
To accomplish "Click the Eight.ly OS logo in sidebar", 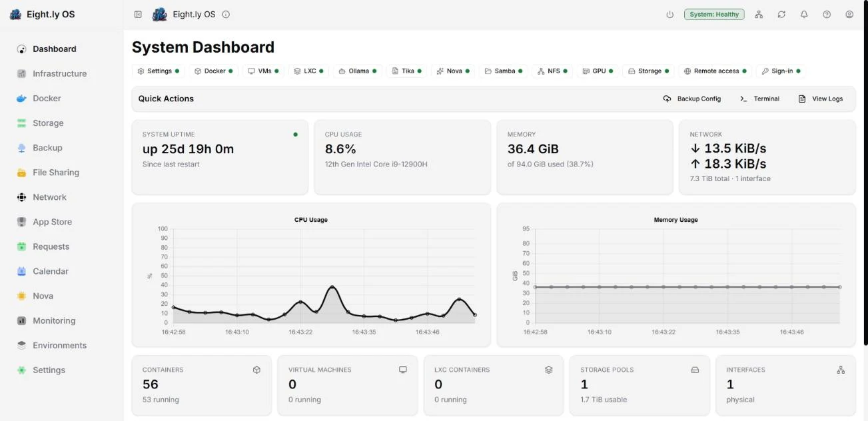I will pyautogui.click(x=15, y=14).
